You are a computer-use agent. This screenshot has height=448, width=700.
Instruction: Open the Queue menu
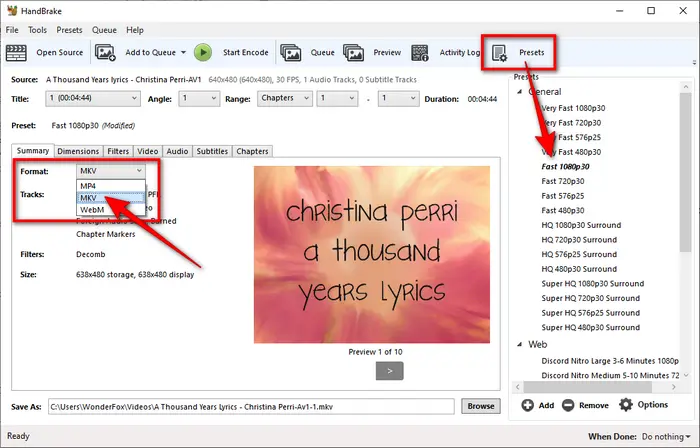pyautogui.click(x=104, y=30)
